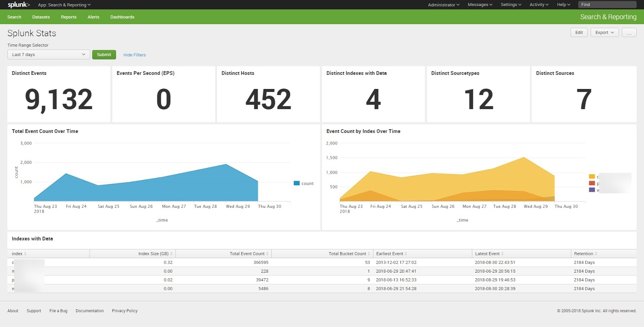Expand the App: Search & Reporting dropdown

click(x=64, y=5)
